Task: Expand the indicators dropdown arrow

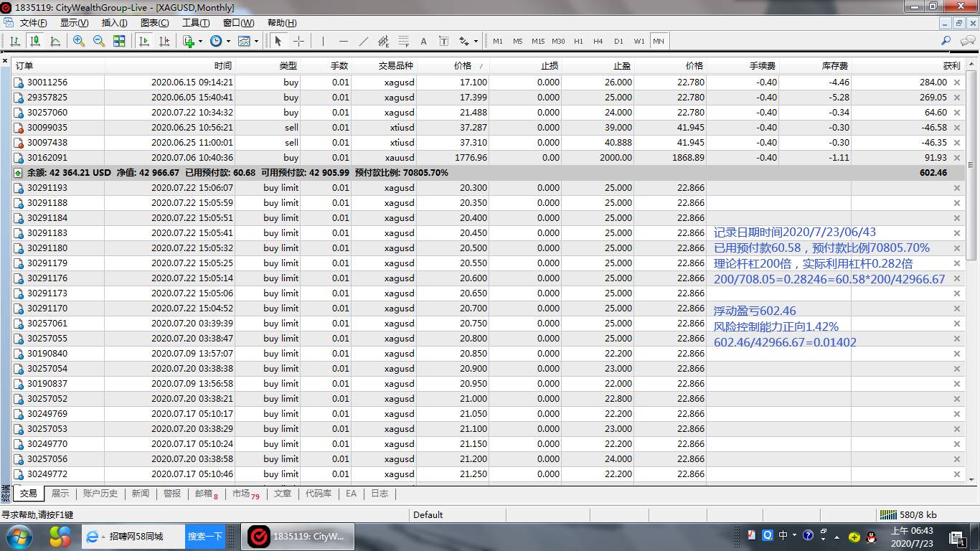Action: (x=200, y=41)
